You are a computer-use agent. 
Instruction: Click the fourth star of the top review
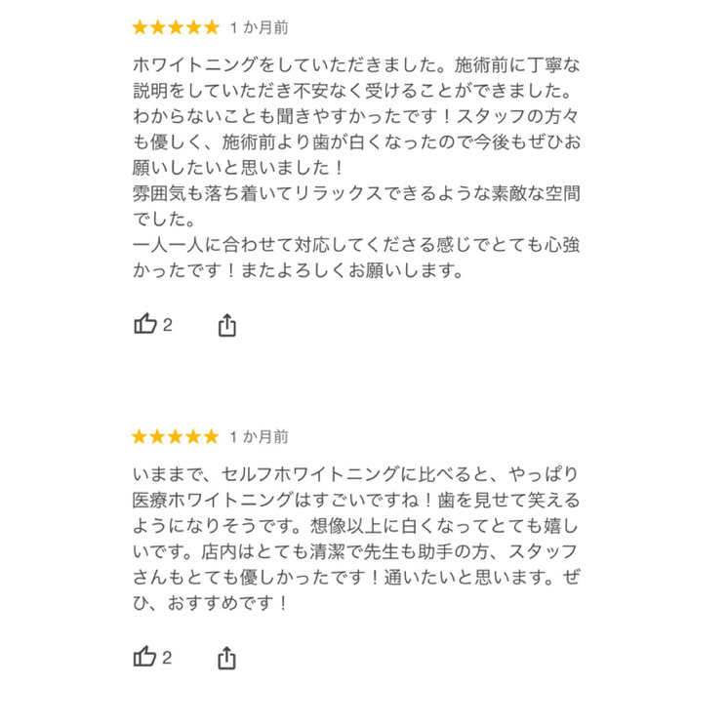point(193,27)
